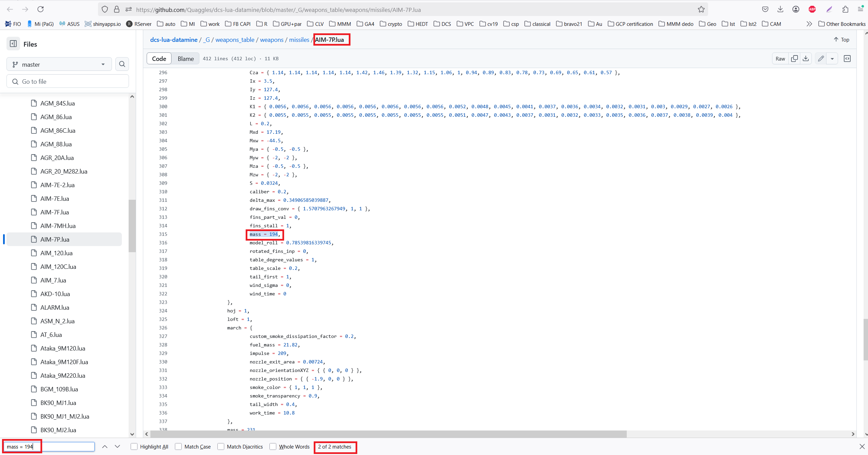Save page to Pocket icon

pyautogui.click(x=765, y=9)
